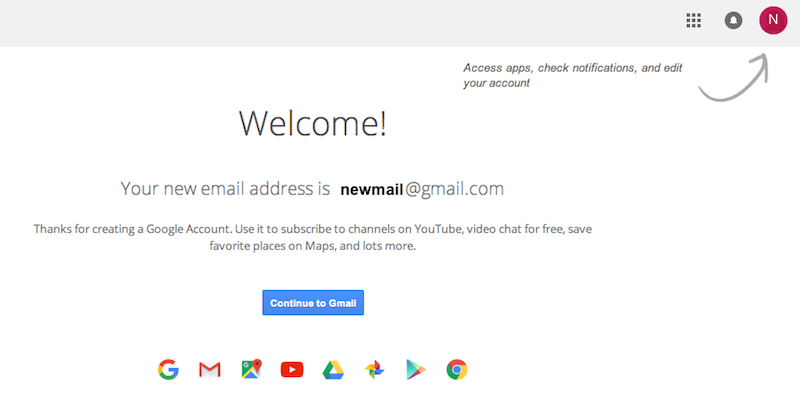
Task: Open the Gmail envelope icon
Action: click(210, 369)
